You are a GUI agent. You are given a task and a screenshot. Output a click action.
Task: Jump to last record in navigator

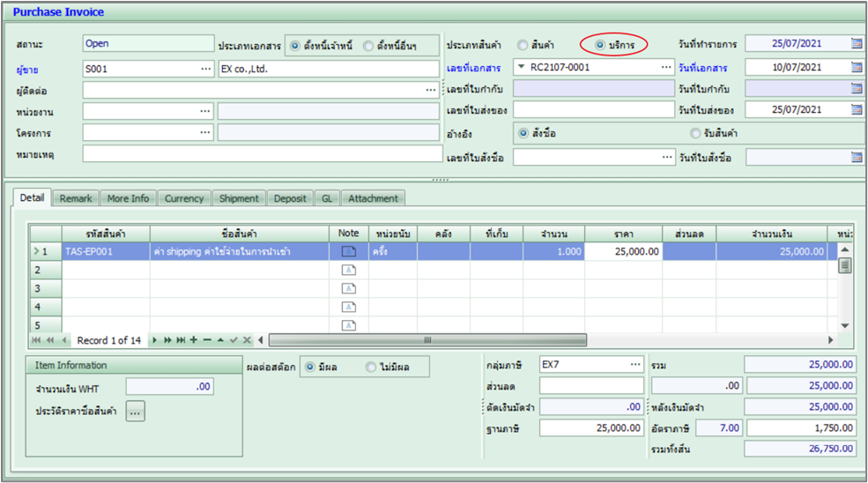coord(181,340)
